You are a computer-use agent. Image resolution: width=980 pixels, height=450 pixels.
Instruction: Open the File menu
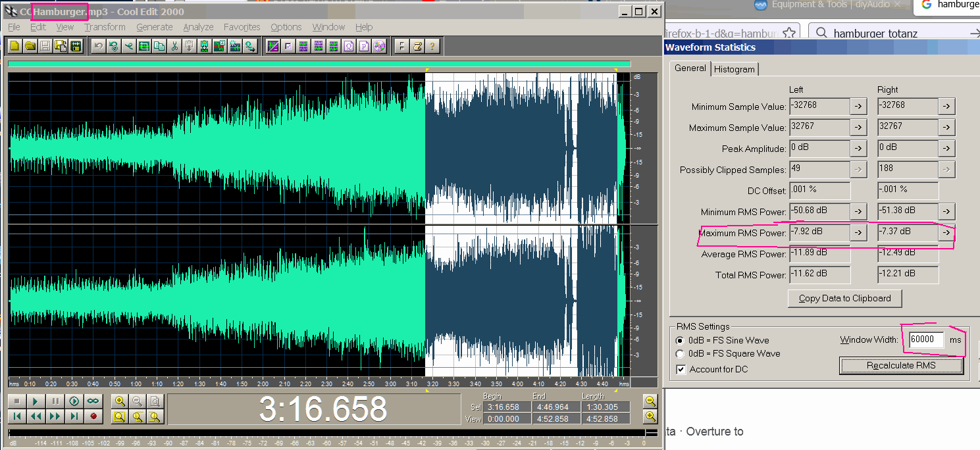click(14, 27)
